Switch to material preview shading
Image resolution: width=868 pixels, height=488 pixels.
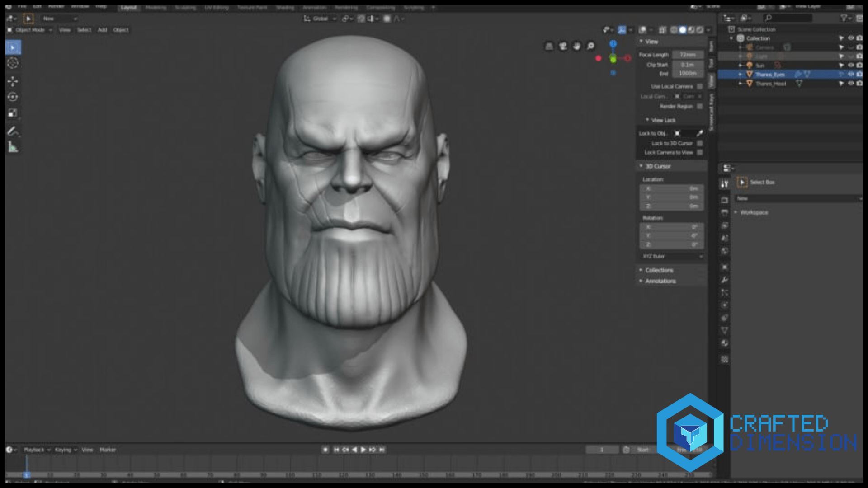pyautogui.click(x=691, y=30)
